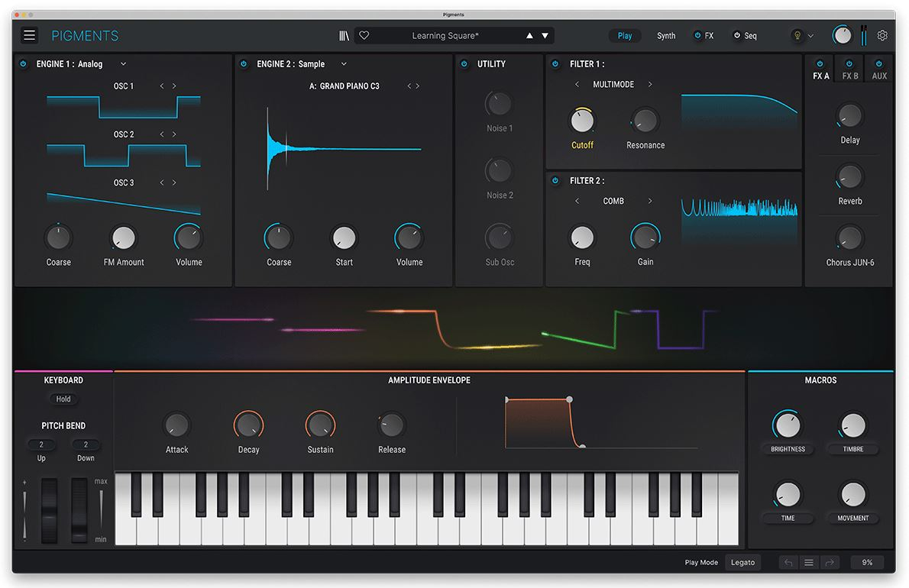Open the settings gear icon
This screenshot has width=909, height=588.
click(x=882, y=35)
